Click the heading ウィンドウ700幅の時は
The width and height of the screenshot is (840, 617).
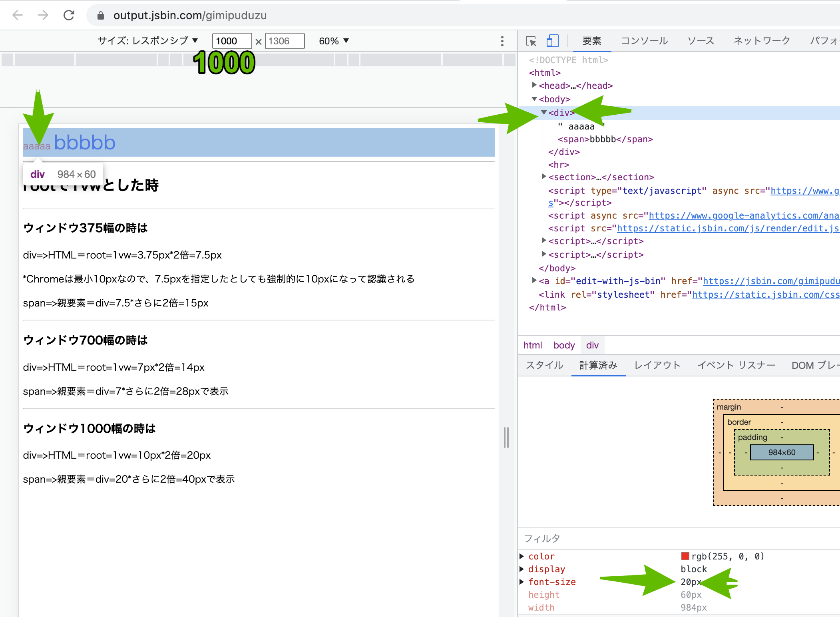click(86, 340)
